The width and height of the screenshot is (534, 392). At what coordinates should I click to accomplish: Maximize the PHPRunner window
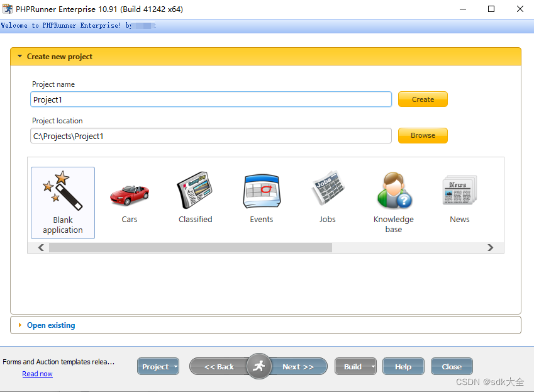[x=491, y=9]
